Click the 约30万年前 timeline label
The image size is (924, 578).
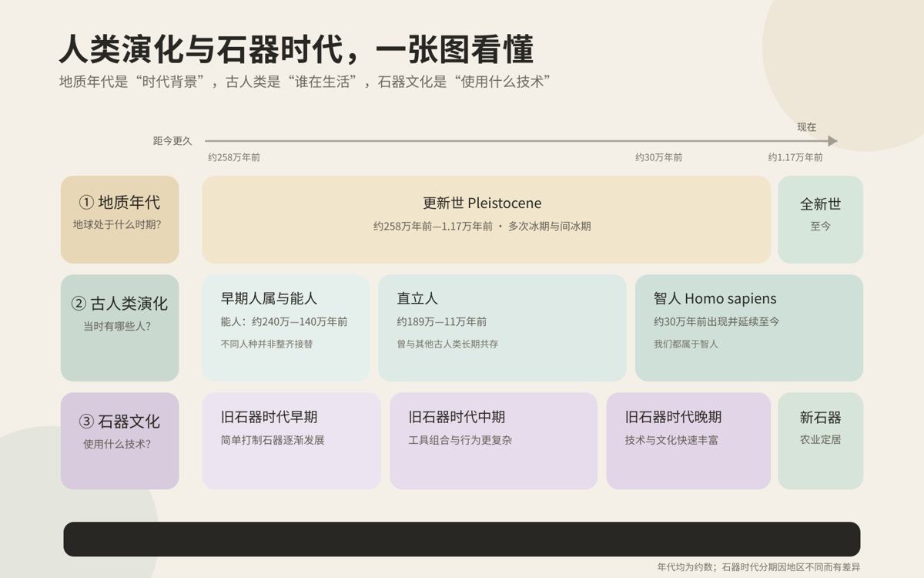(x=658, y=157)
